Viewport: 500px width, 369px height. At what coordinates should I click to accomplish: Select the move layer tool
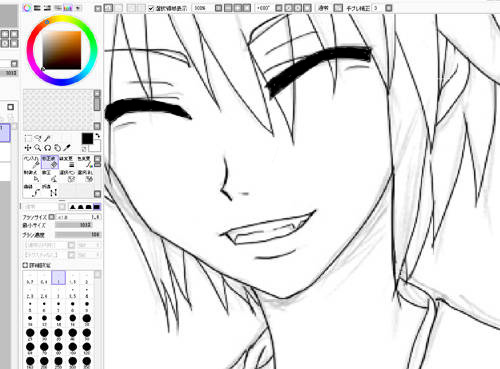[28, 148]
